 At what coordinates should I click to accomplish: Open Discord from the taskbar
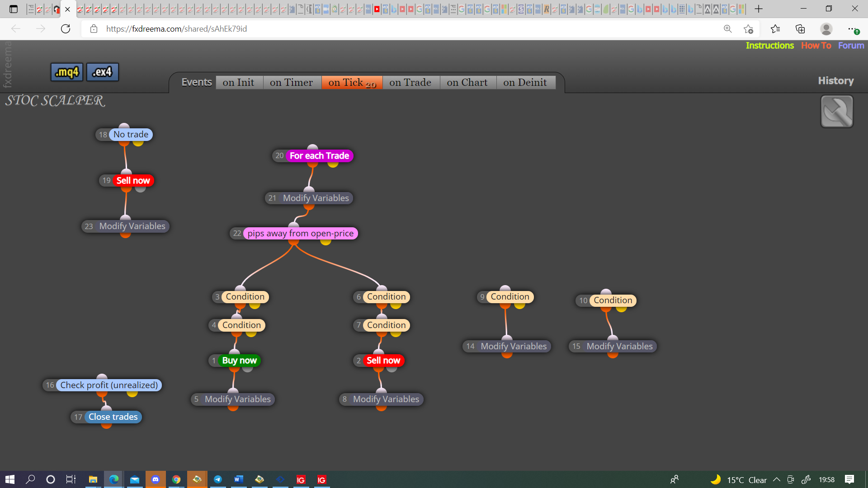coord(156,479)
